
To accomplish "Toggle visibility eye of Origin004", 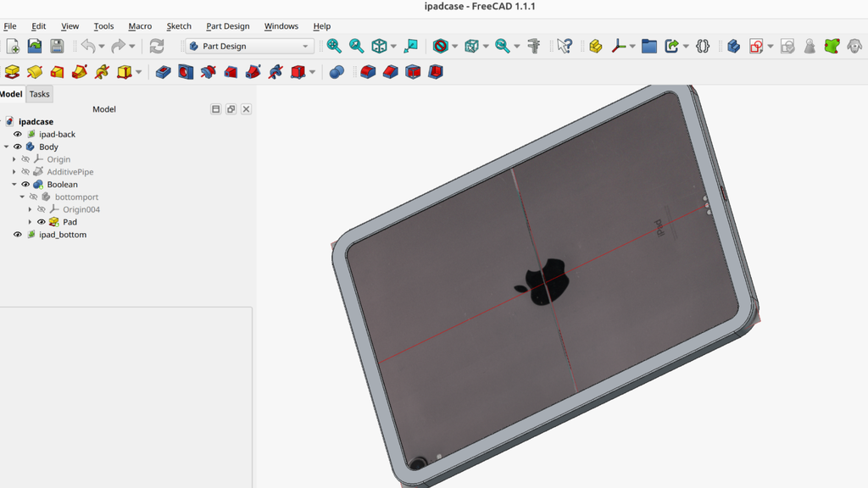I will click(x=42, y=210).
